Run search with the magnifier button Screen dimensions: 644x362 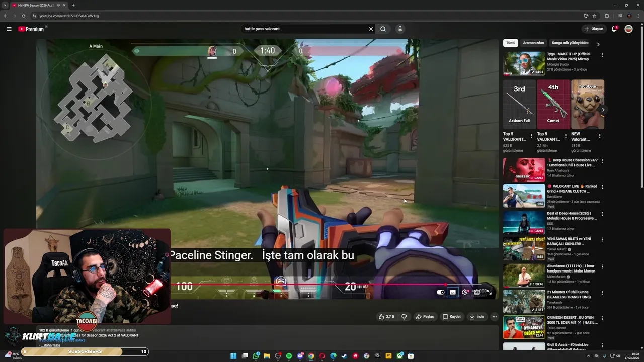[x=383, y=29]
